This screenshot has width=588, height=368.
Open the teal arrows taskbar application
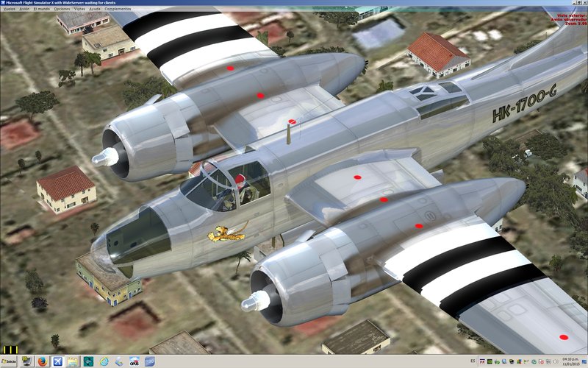pyautogui.click(x=88, y=361)
